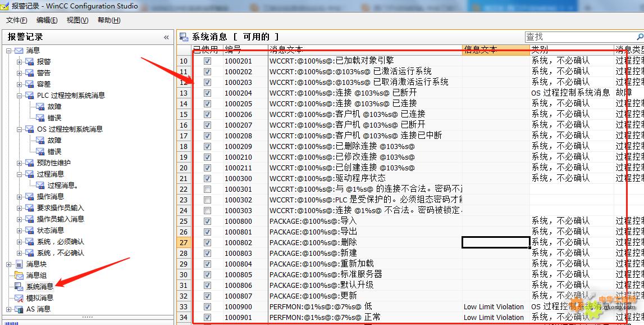The width and height of the screenshot is (644, 325).
Task: Click the 操作员输入消息 envelope icon
Action: pyautogui.click(x=29, y=219)
